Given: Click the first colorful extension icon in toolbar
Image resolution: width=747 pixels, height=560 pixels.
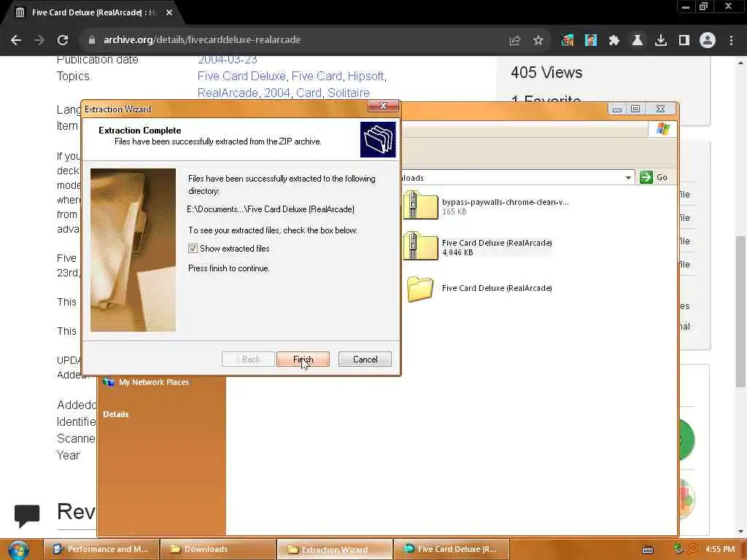Looking at the screenshot, I should pyautogui.click(x=567, y=41).
